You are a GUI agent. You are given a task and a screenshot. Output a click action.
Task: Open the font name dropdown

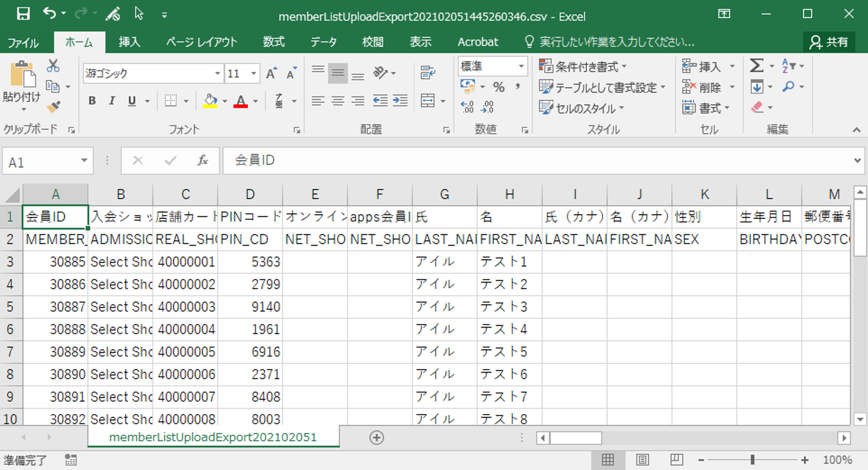[x=218, y=73]
